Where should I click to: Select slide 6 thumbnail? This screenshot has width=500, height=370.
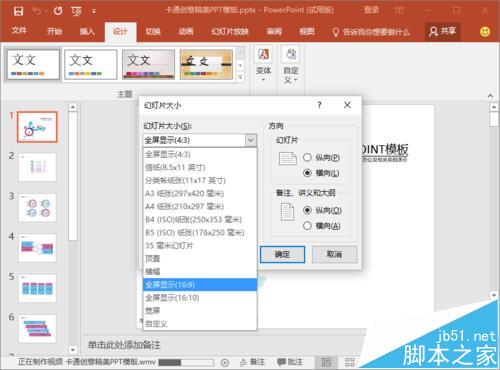(37, 329)
